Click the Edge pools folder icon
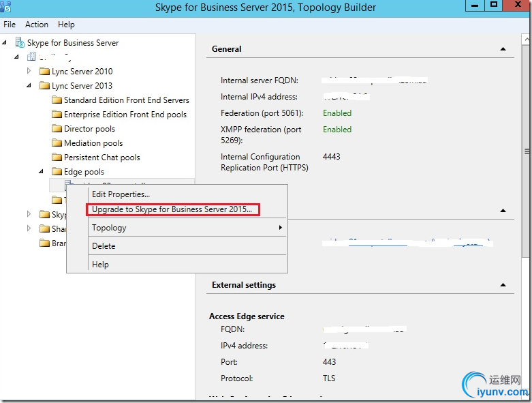 pyautogui.click(x=57, y=171)
